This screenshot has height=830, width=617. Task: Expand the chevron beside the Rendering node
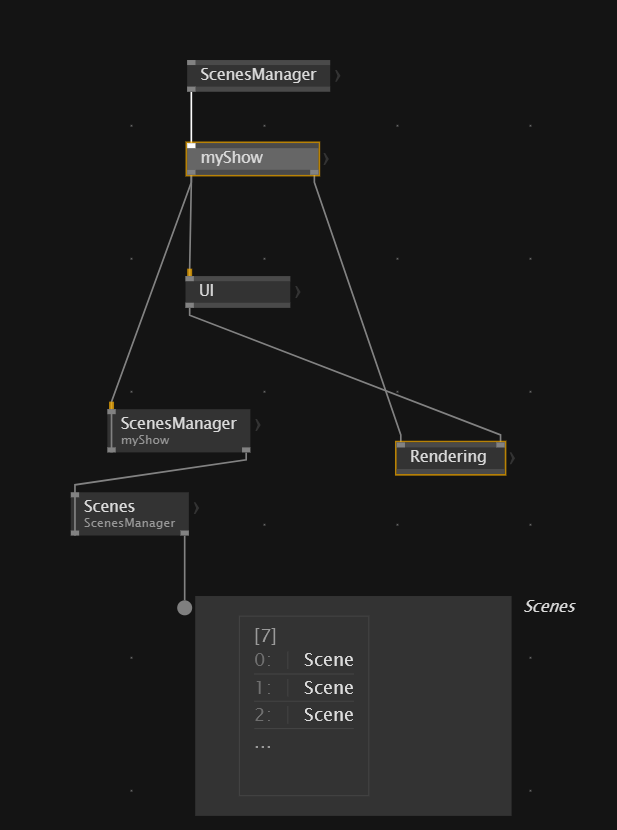click(x=512, y=458)
